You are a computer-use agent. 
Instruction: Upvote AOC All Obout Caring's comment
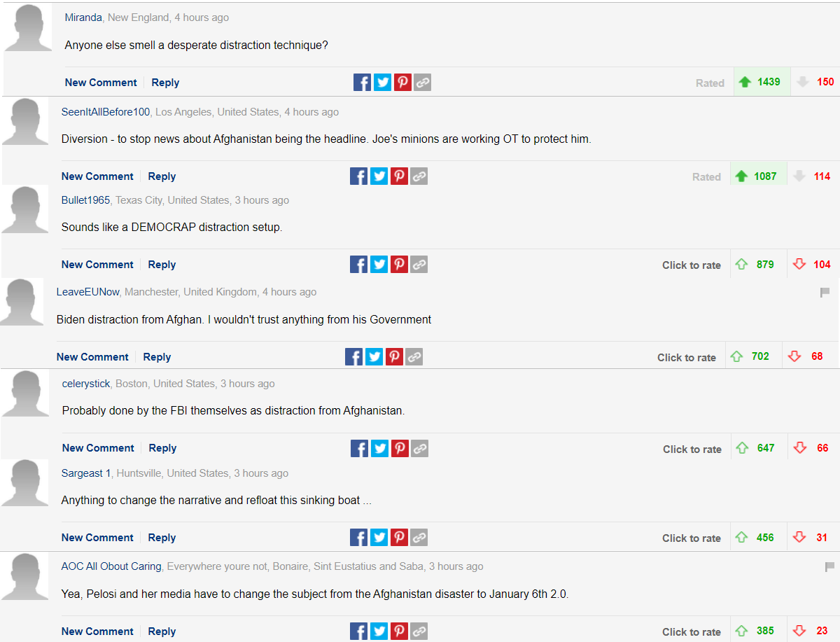[742, 631]
